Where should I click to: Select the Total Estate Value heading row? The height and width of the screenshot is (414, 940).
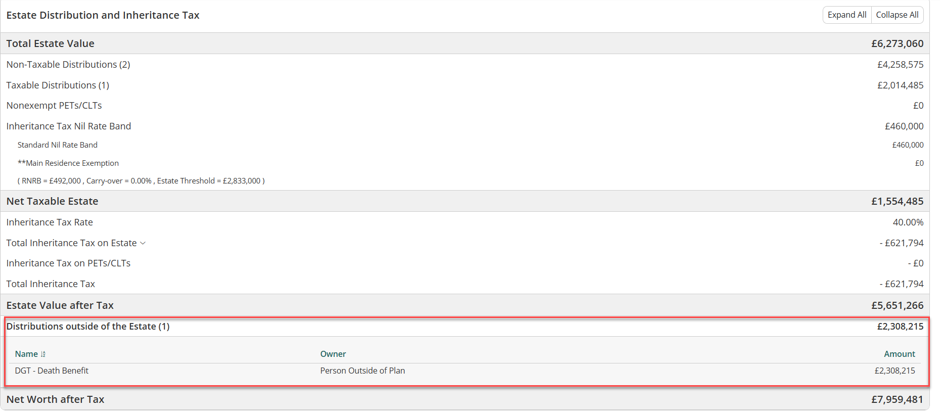tap(465, 43)
